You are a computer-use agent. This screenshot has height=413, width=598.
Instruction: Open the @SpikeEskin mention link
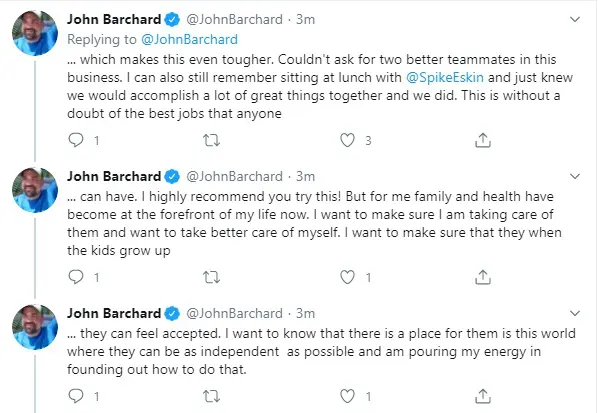point(445,77)
